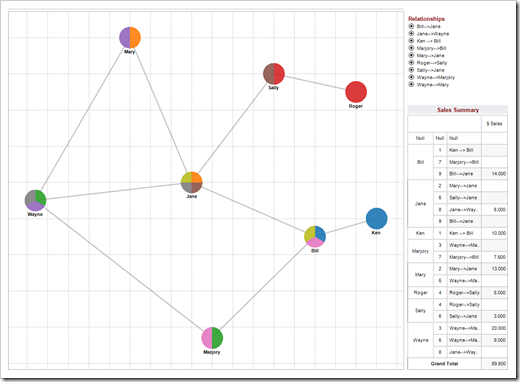
Task: Click the Bill row group cell
Action: pos(420,162)
